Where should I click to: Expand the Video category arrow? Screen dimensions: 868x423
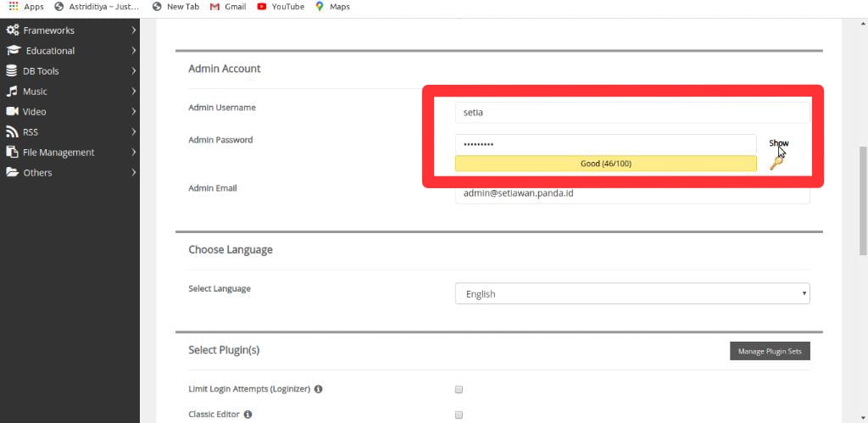[x=133, y=111]
